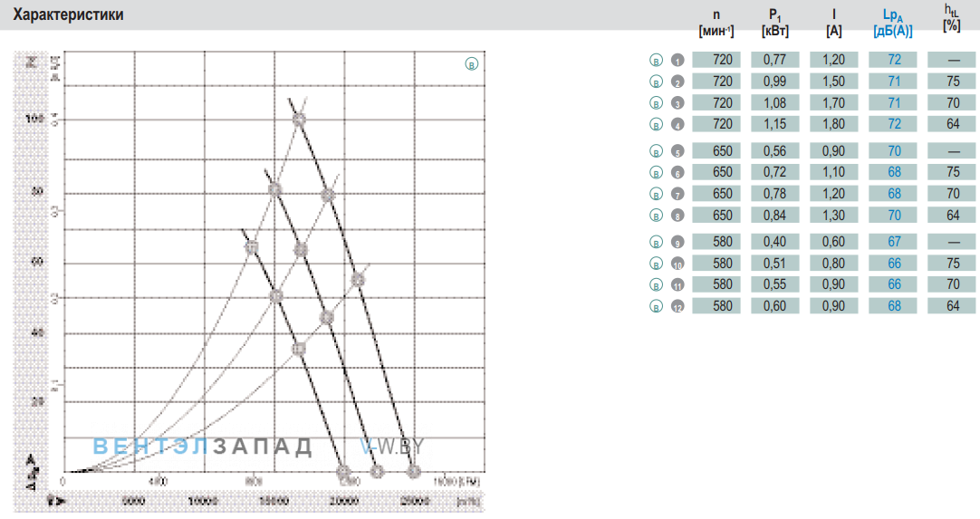Select the numbered circle 3 marker
The height and width of the screenshot is (519, 980).
click(677, 103)
